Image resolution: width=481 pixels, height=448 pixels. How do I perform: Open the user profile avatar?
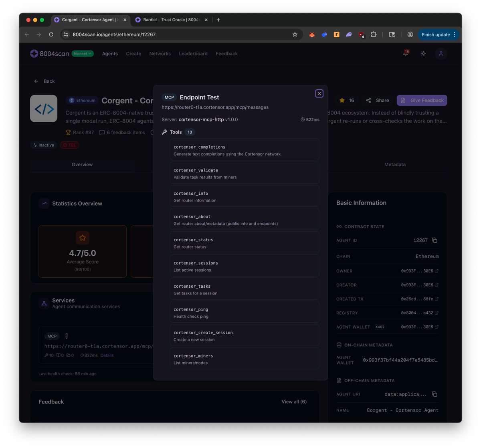(x=441, y=54)
